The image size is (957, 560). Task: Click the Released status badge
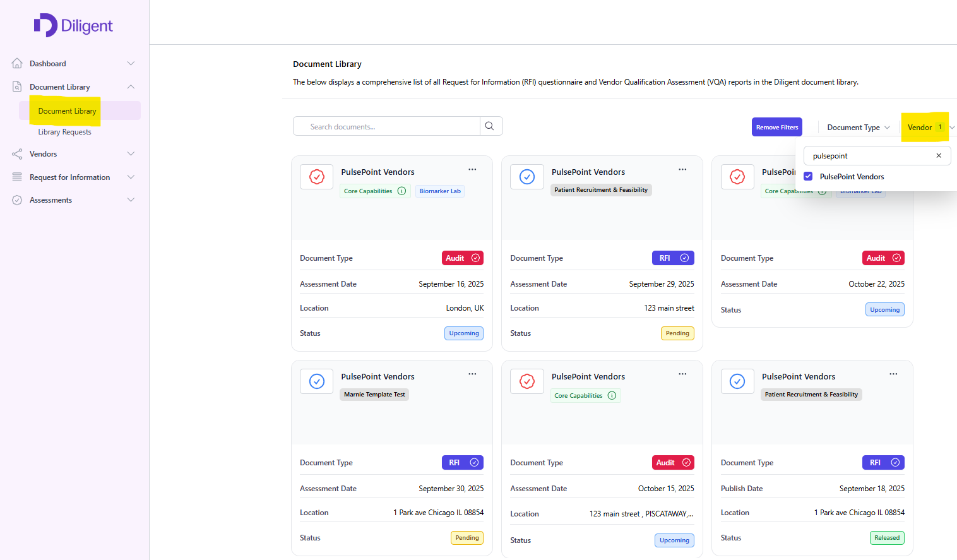pos(887,538)
